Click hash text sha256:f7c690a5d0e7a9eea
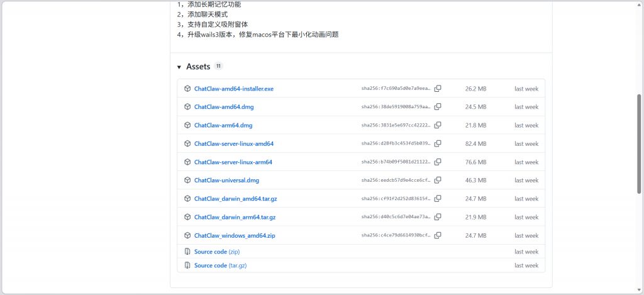 point(396,89)
